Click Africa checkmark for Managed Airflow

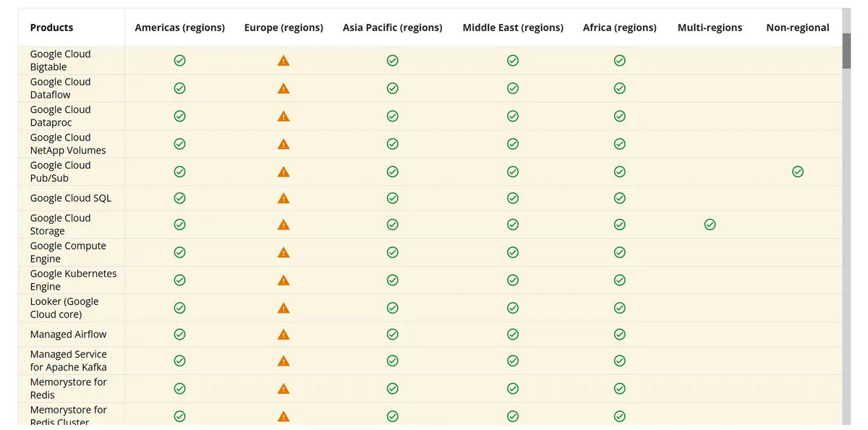click(620, 334)
